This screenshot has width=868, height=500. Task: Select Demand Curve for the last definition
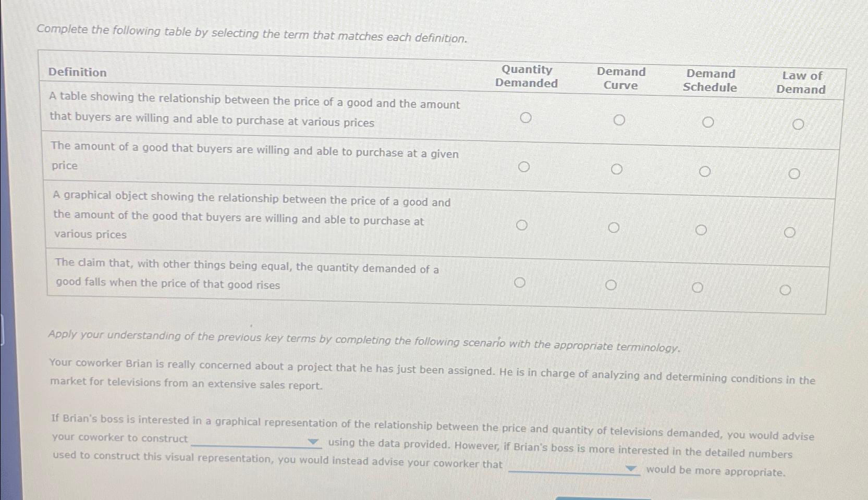611,284
